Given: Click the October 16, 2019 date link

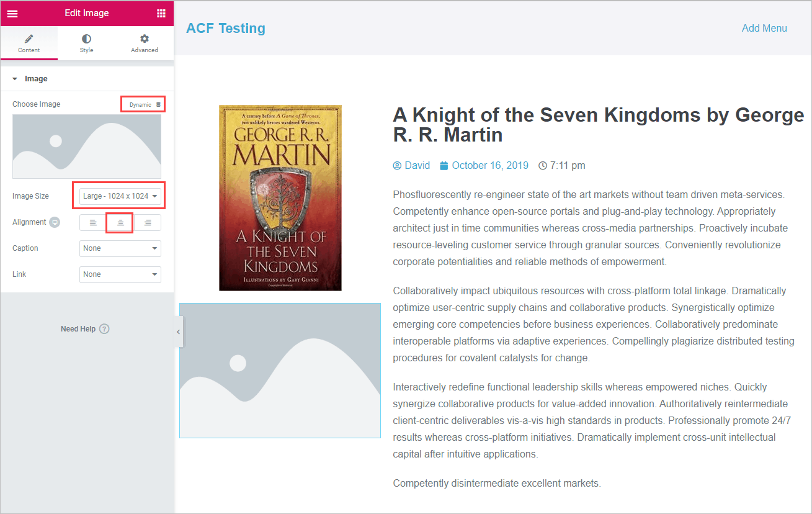Looking at the screenshot, I should tap(490, 165).
